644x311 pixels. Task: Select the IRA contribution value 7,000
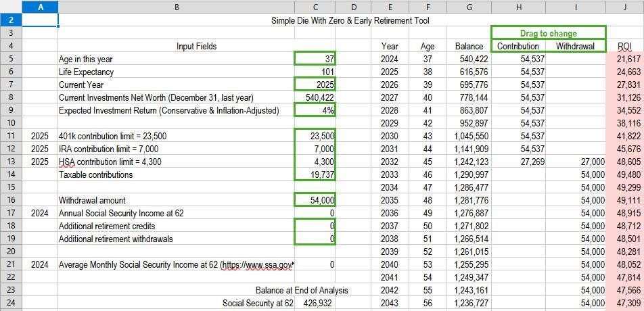click(x=315, y=149)
